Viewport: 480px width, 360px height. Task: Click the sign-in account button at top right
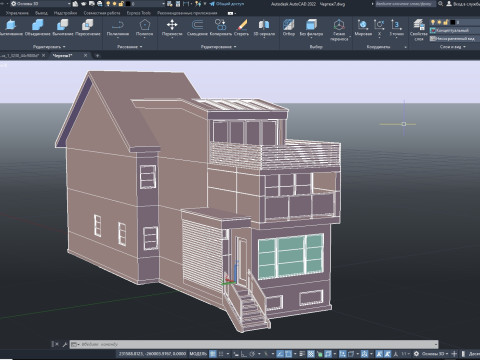463,4
